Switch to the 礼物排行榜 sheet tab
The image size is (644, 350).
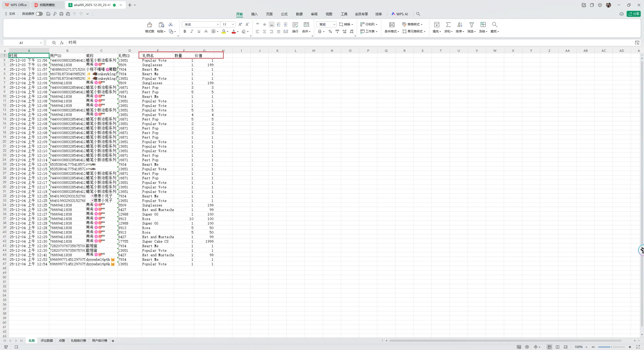point(78,341)
